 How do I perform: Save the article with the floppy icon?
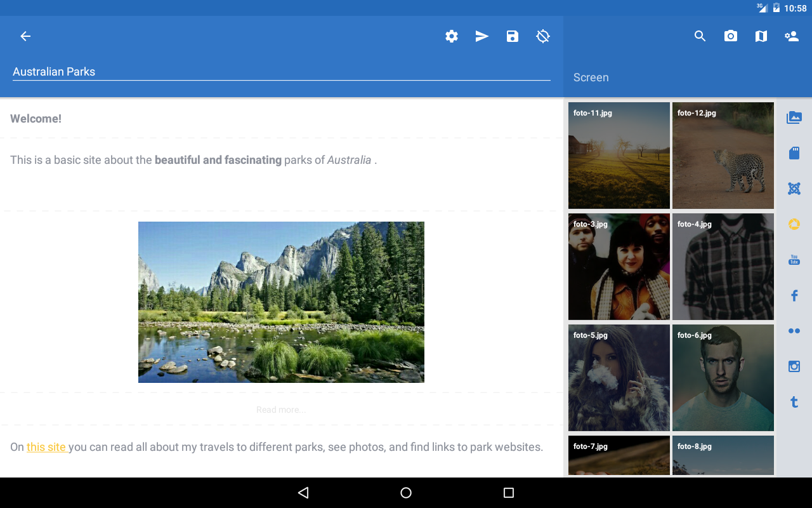513,36
